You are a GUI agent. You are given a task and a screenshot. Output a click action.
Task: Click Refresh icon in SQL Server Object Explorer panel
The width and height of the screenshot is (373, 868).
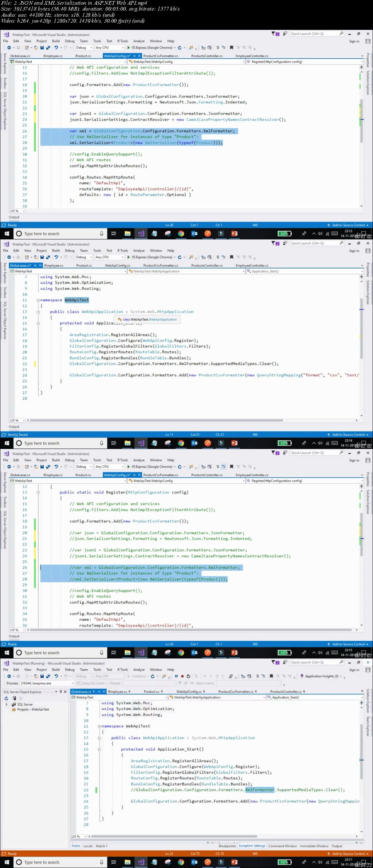[6, 699]
